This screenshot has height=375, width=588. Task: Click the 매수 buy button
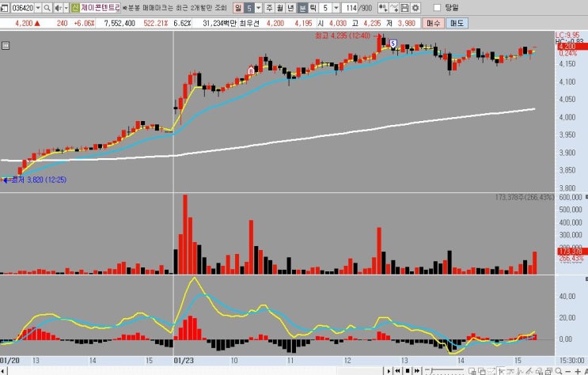pos(433,23)
